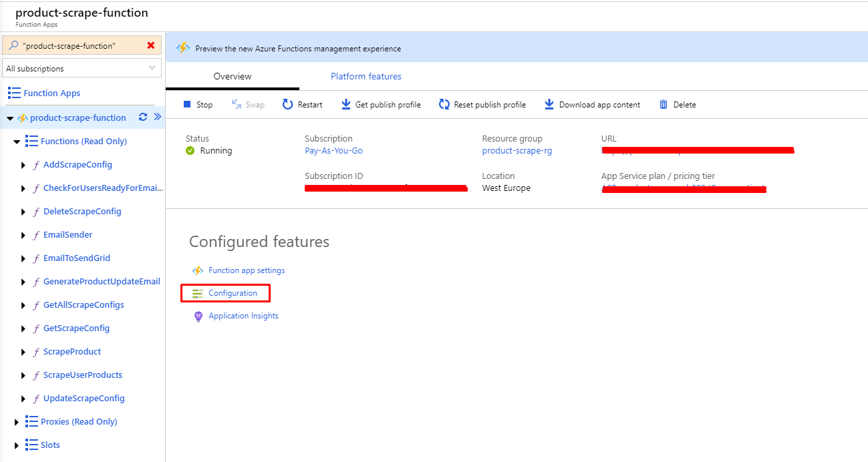This screenshot has width=868, height=462.
Task: Refresh the product-scrape-function app icon
Action: (142, 117)
